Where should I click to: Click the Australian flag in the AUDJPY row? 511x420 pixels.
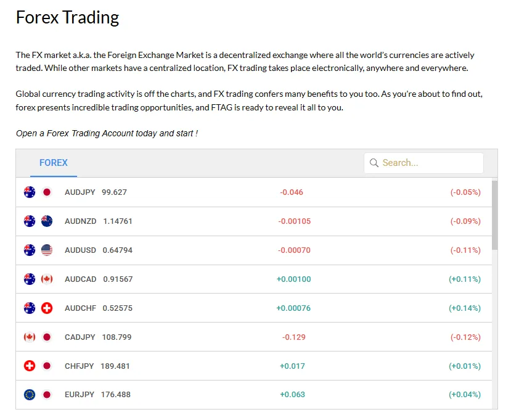coord(30,192)
